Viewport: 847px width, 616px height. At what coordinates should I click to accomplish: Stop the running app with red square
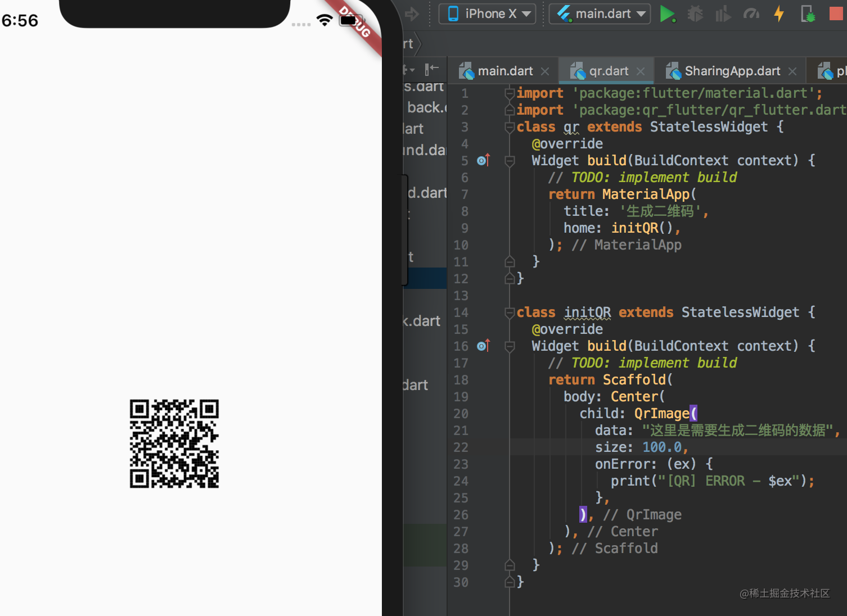pyautogui.click(x=837, y=13)
